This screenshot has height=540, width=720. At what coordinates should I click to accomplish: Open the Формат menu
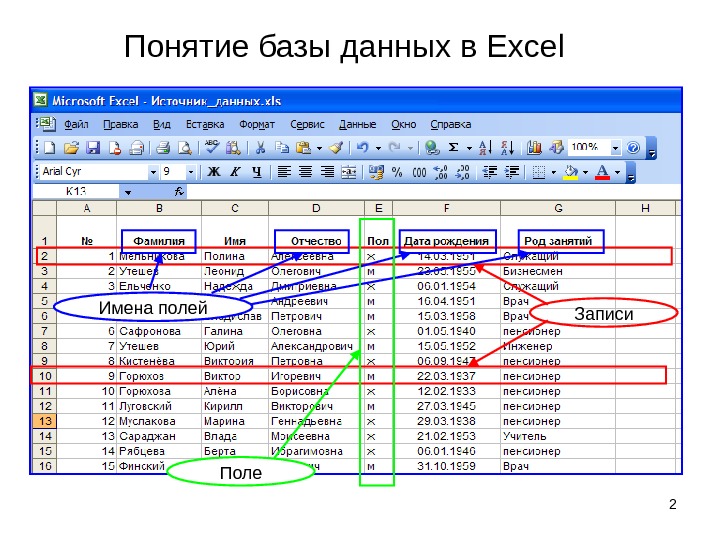point(257,124)
